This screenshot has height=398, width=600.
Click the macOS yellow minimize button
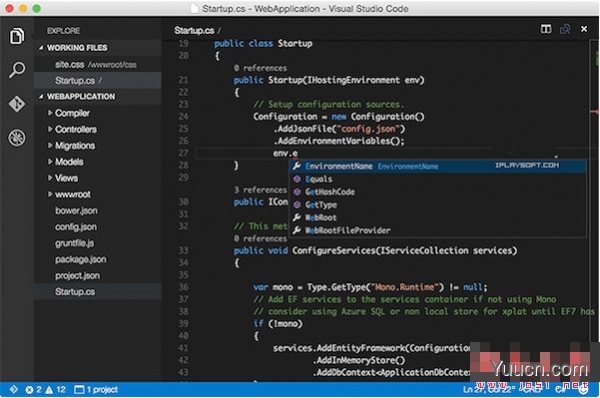[23, 8]
